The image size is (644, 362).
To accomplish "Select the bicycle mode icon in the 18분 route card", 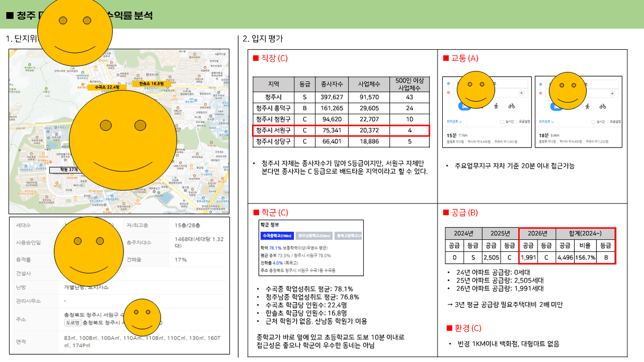I will point(603,106).
